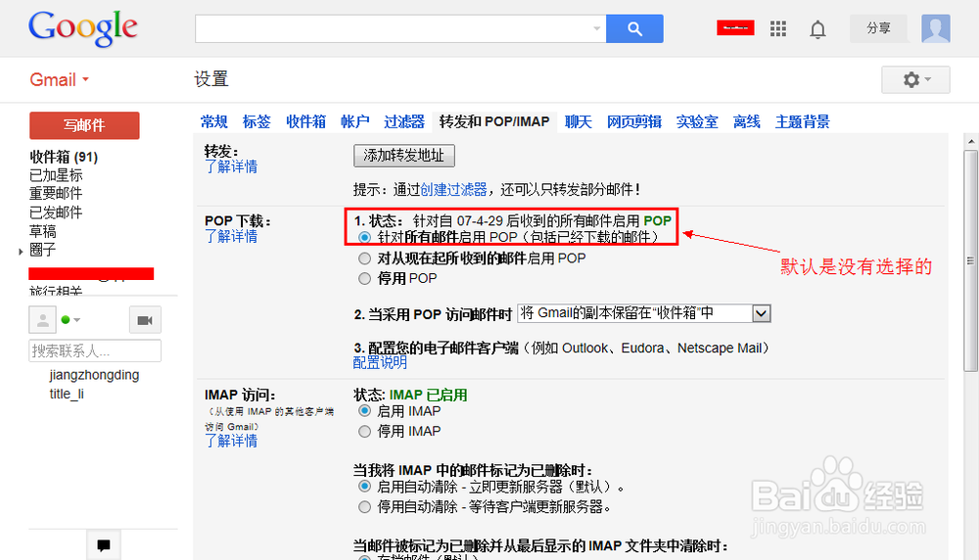The width and height of the screenshot is (979, 560).
Task: Open the 已发邮件 folder
Action: pyautogui.click(x=56, y=212)
